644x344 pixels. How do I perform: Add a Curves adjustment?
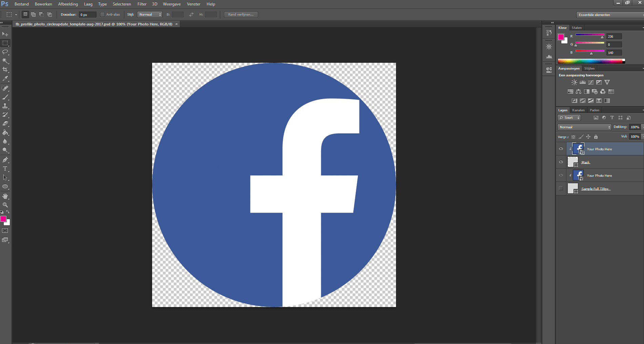tap(591, 82)
